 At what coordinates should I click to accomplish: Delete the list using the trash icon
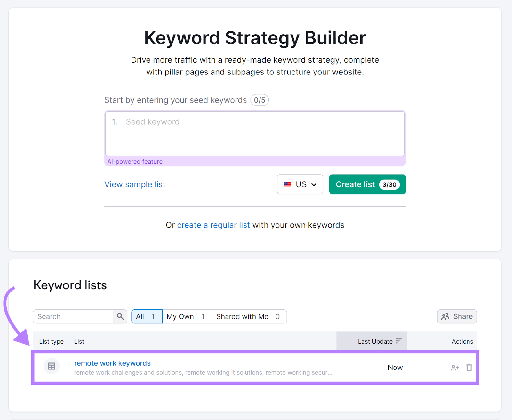click(469, 367)
